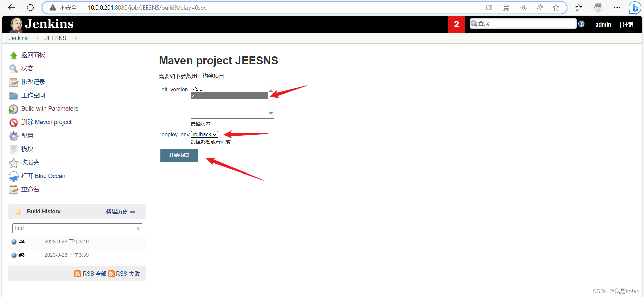
Task: Focus the 查找 search box
Action: click(523, 23)
